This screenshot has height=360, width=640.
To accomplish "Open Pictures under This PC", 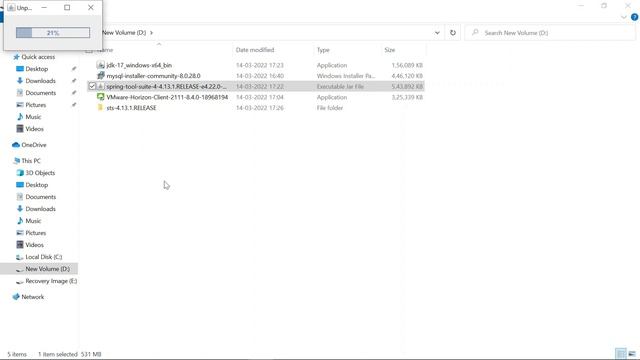I will (36, 233).
